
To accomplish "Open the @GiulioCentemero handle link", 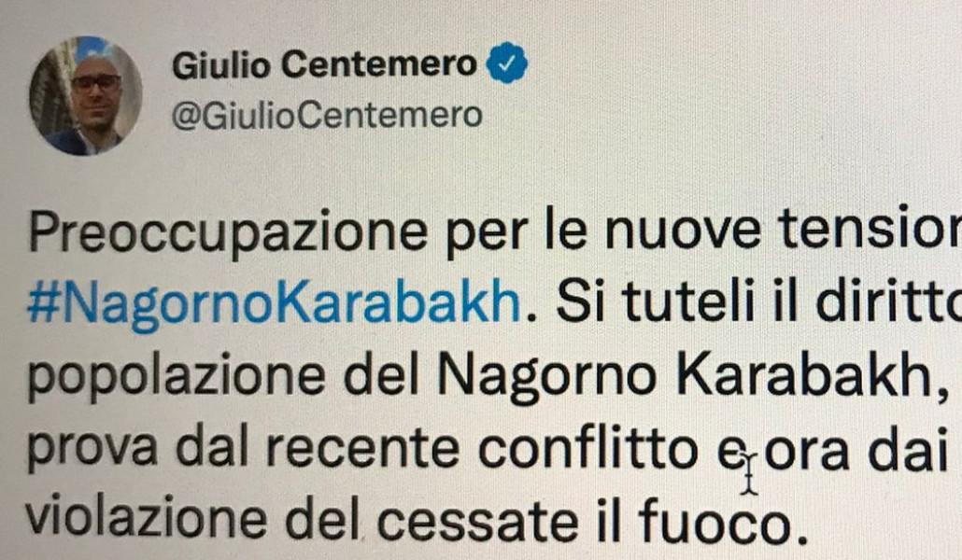I will pos(327,115).
